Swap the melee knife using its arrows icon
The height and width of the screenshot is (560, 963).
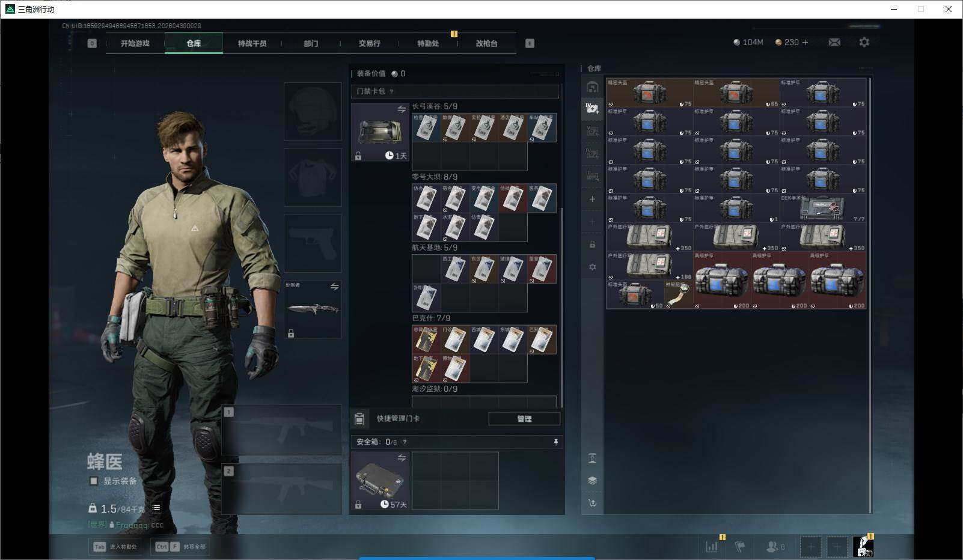click(334, 287)
